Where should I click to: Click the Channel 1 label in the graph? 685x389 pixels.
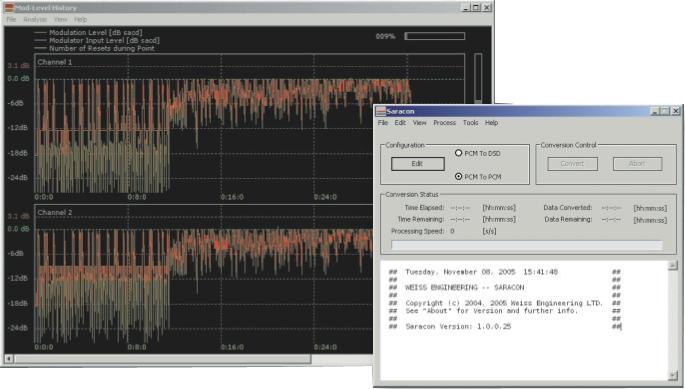pyautogui.click(x=55, y=62)
